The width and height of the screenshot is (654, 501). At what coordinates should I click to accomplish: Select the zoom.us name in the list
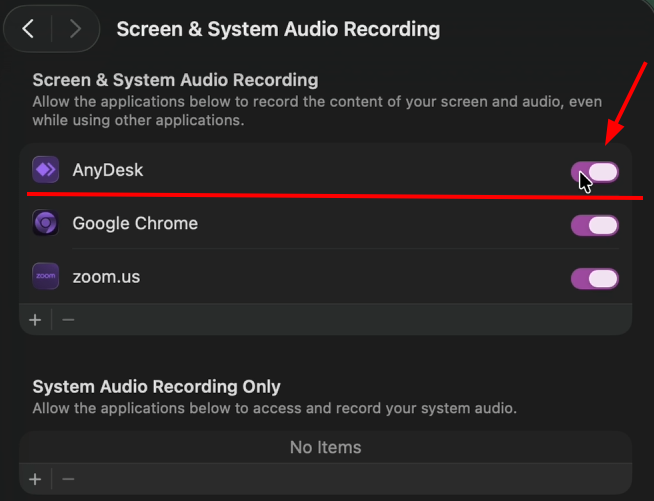[x=106, y=277]
